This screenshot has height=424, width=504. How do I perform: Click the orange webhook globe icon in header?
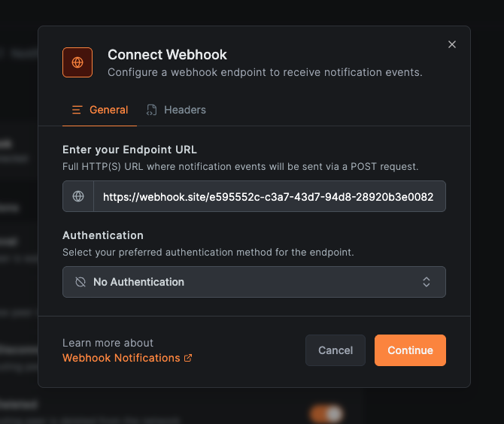pyautogui.click(x=77, y=62)
